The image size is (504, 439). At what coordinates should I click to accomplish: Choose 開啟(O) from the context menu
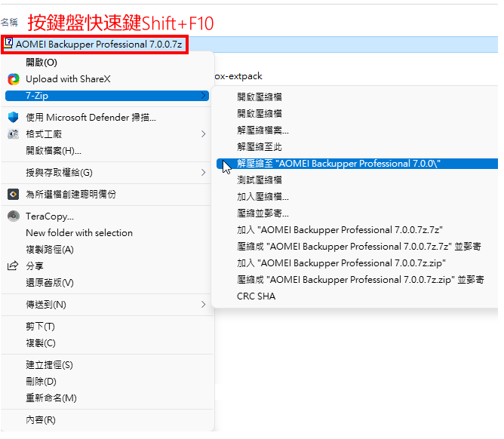(41, 63)
